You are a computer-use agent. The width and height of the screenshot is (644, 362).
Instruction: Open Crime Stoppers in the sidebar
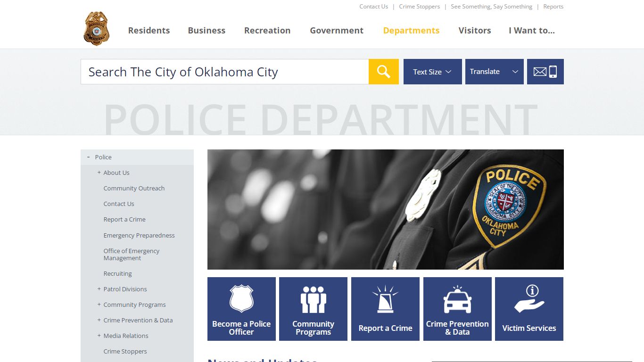tap(125, 351)
